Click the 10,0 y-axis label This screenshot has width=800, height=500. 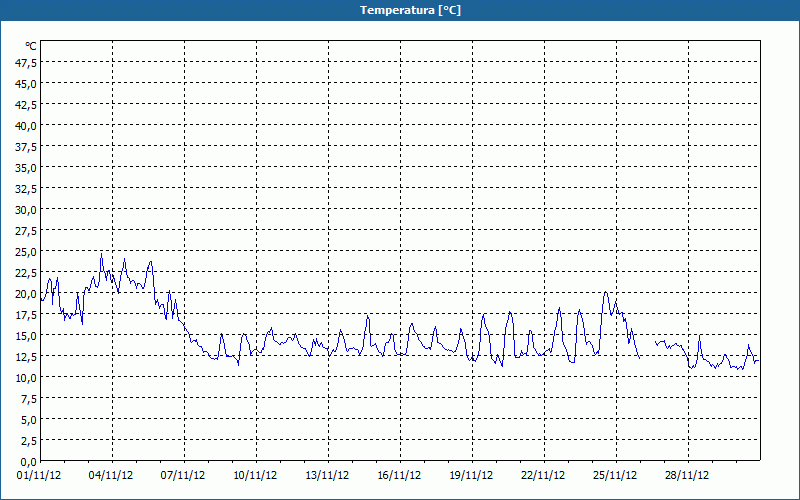click(x=26, y=378)
